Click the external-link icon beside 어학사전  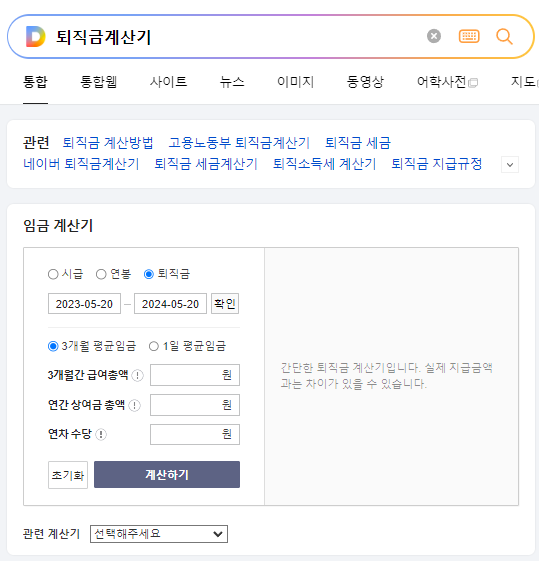[x=473, y=83]
